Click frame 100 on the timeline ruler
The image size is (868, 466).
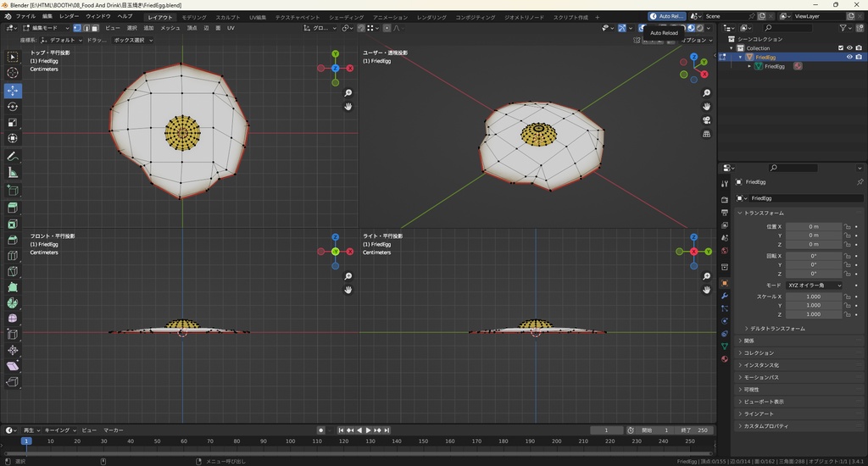coord(290,441)
